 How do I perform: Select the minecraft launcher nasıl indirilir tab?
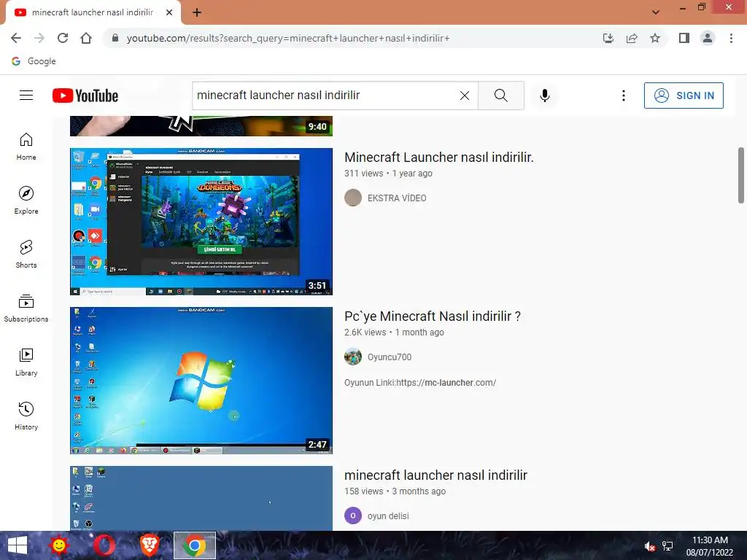(x=93, y=12)
